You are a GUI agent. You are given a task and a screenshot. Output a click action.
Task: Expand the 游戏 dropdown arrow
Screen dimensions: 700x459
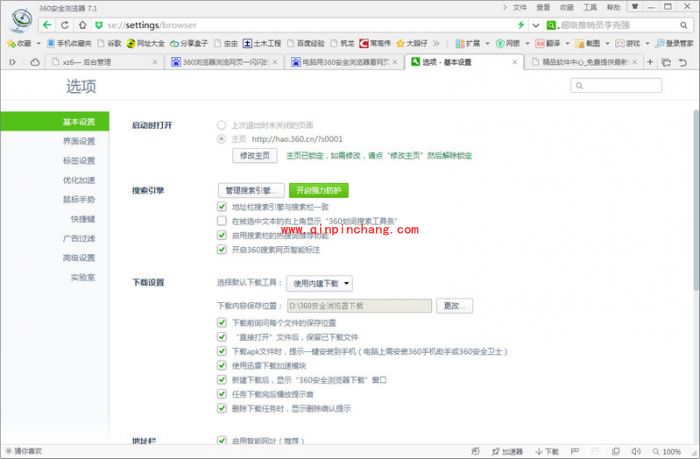[647, 43]
